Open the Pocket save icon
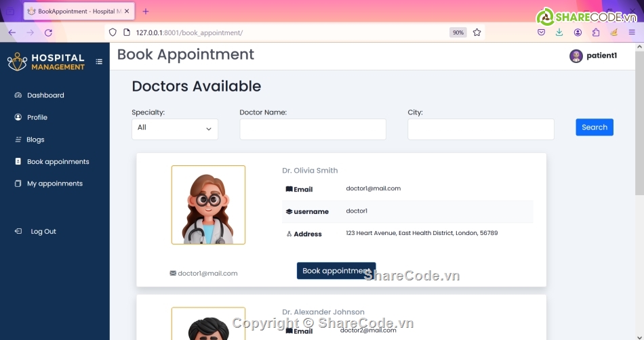Image resolution: width=644 pixels, height=340 pixels. pyautogui.click(x=542, y=33)
